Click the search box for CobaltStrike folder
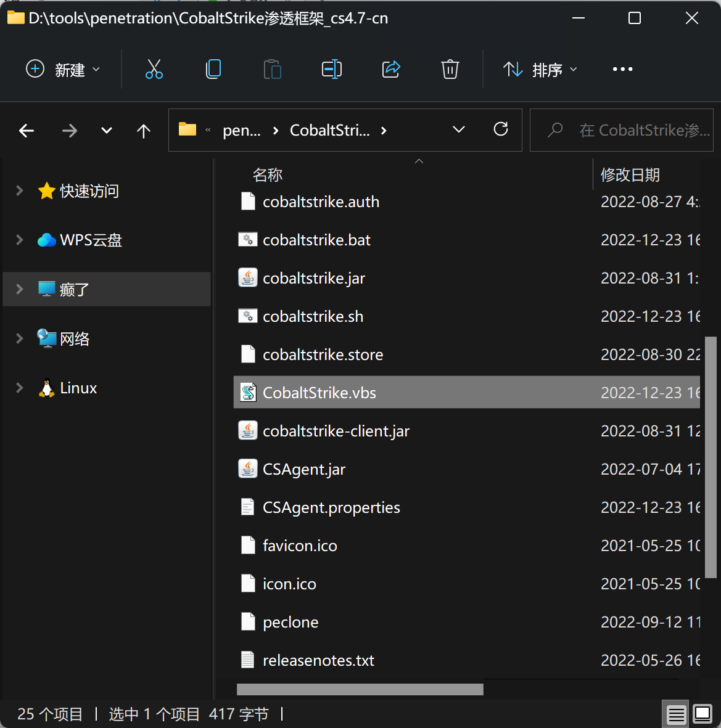 (622, 131)
